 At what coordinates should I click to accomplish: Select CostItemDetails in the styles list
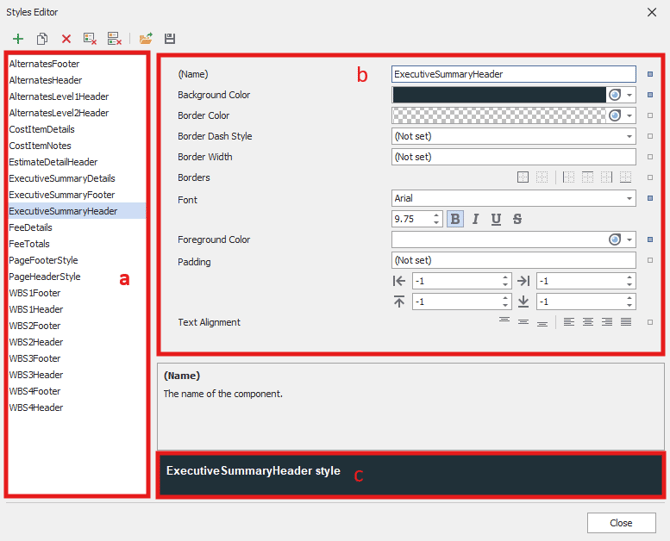point(42,129)
